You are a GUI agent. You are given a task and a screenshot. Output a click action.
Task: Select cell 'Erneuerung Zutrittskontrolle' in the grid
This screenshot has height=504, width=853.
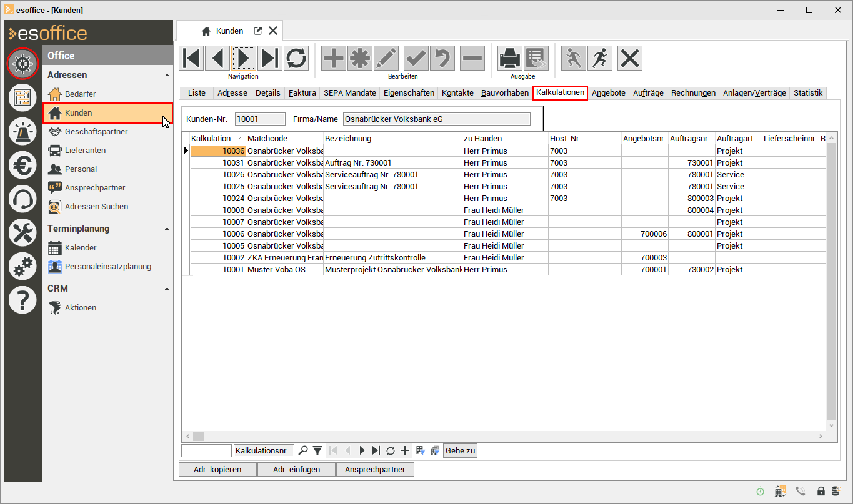[x=392, y=257]
